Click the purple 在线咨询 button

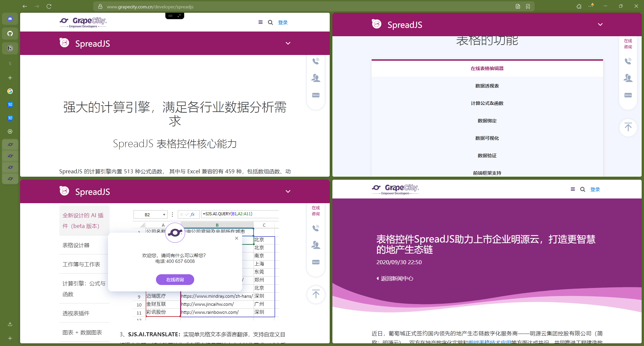[175, 280]
